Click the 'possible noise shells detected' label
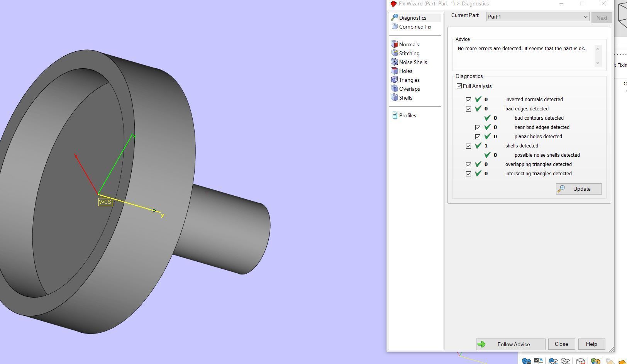Screen dimensions: 627x364 [x=547, y=155]
